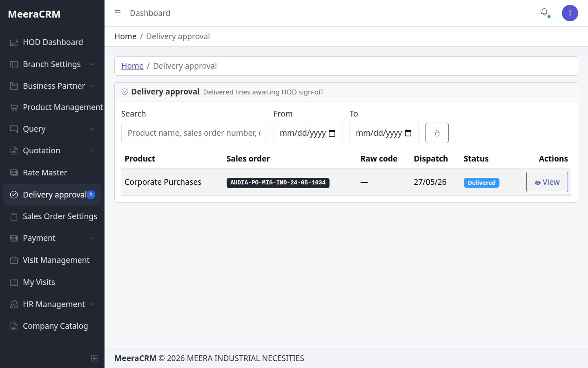Open the user avatar T menu
This screenshot has width=588, height=368.
pos(570,13)
